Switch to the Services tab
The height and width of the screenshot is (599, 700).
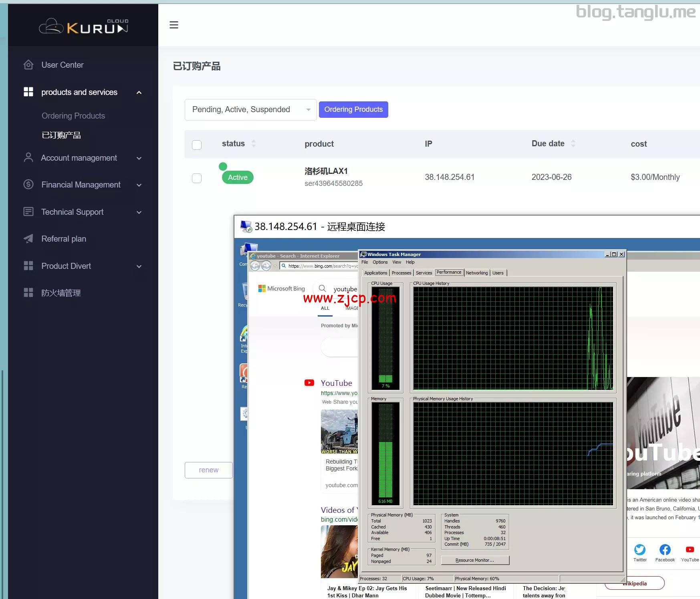(424, 273)
